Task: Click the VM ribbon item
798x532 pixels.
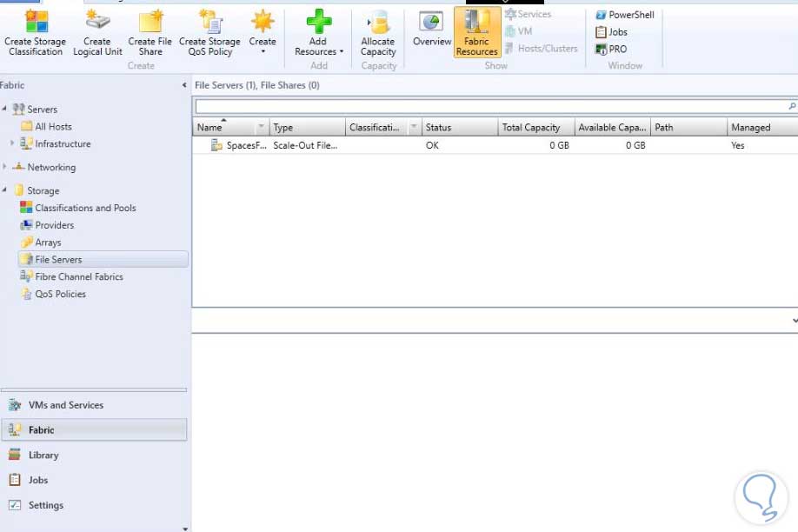Action: point(519,31)
